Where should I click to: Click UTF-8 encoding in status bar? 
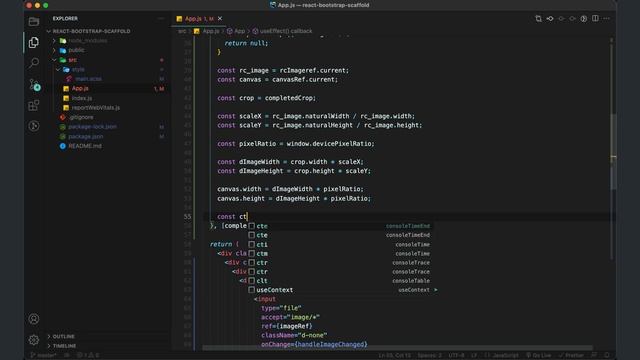456,355
